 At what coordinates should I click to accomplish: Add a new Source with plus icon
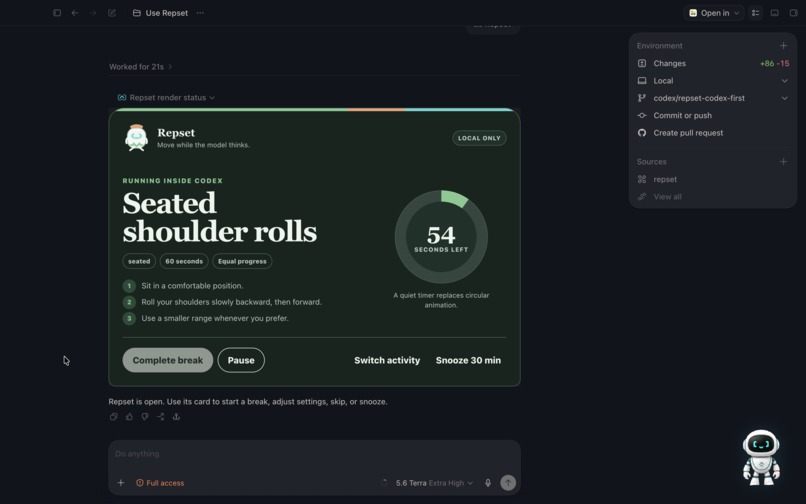[783, 161]
